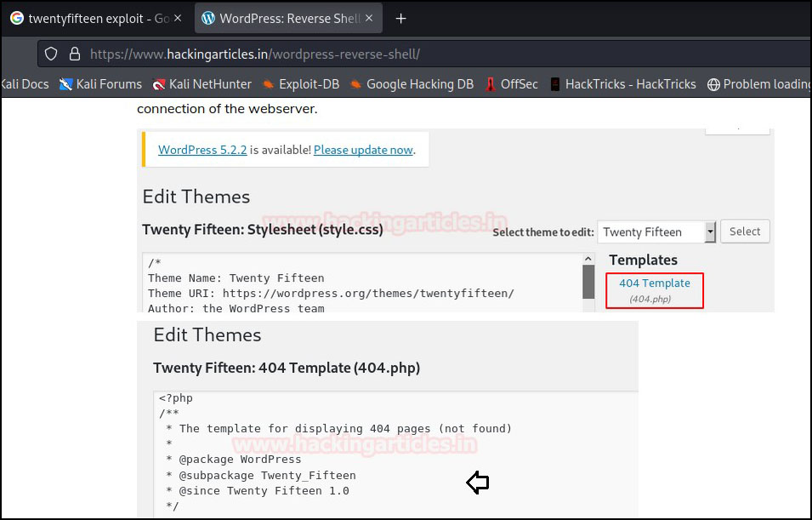Click the WordPress 5.2.2 link

pyautogui.click(x=202, y=150)
